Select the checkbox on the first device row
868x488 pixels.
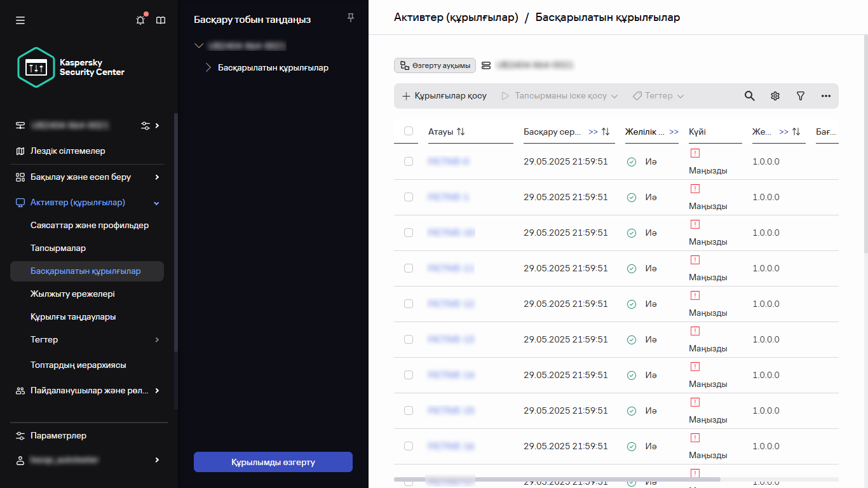click(409, 161)
